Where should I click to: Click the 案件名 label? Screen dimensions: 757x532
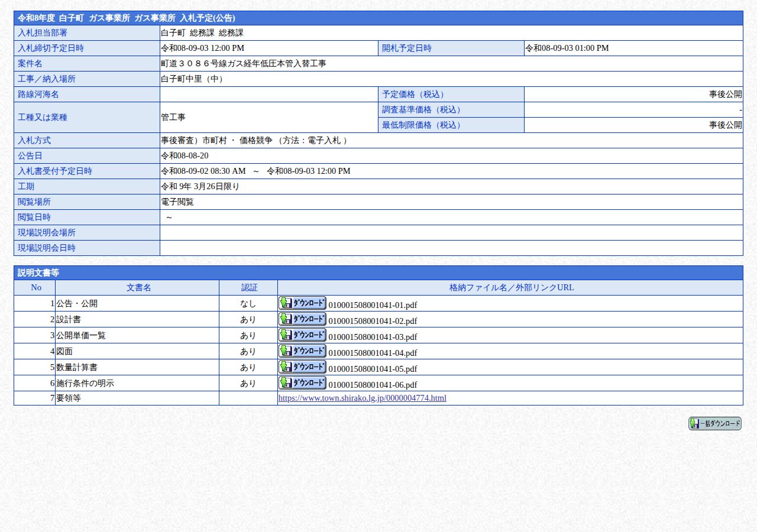click(87, 63)
